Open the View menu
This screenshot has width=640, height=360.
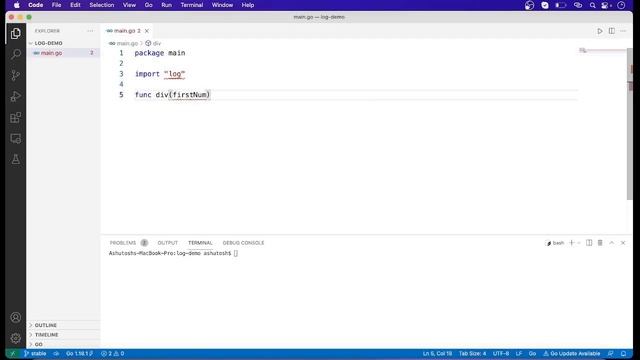point(129,5)
